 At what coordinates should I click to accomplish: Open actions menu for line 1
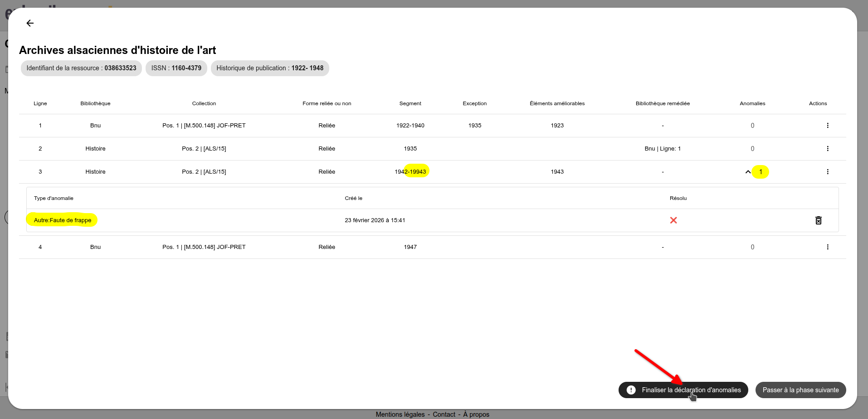[827, 126]
